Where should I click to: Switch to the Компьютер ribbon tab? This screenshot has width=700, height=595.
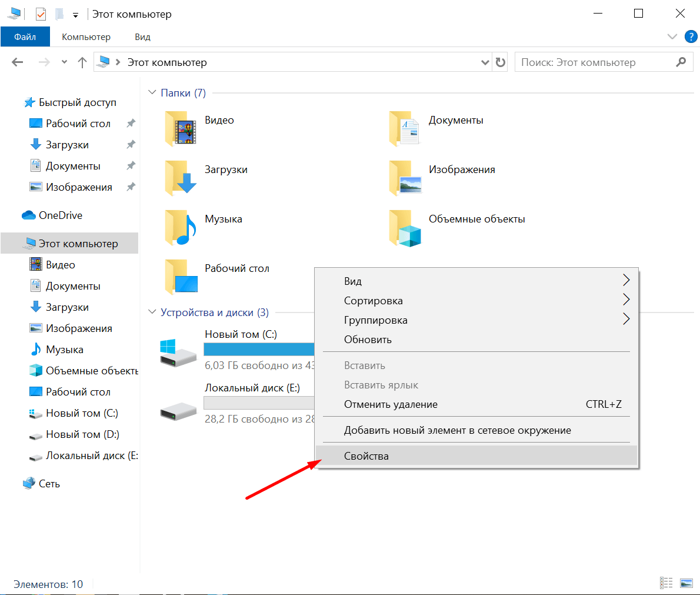click(86, 36)
